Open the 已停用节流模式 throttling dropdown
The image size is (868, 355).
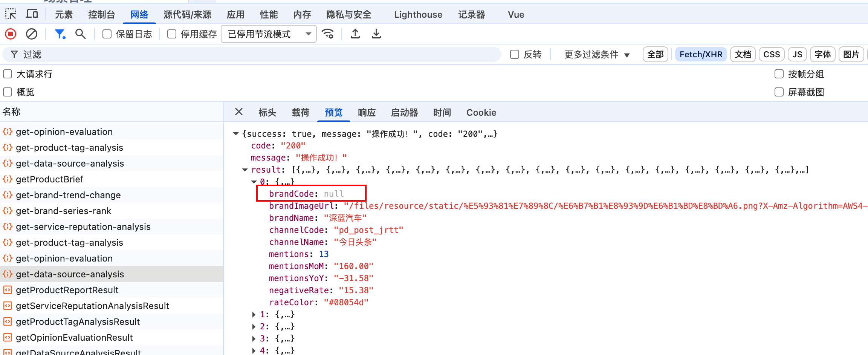(269, 34)
